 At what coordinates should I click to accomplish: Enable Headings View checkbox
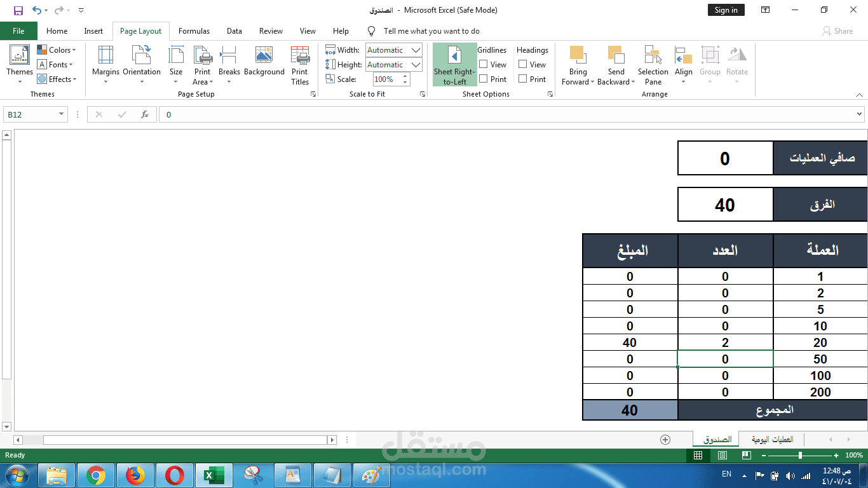(523, 64)
